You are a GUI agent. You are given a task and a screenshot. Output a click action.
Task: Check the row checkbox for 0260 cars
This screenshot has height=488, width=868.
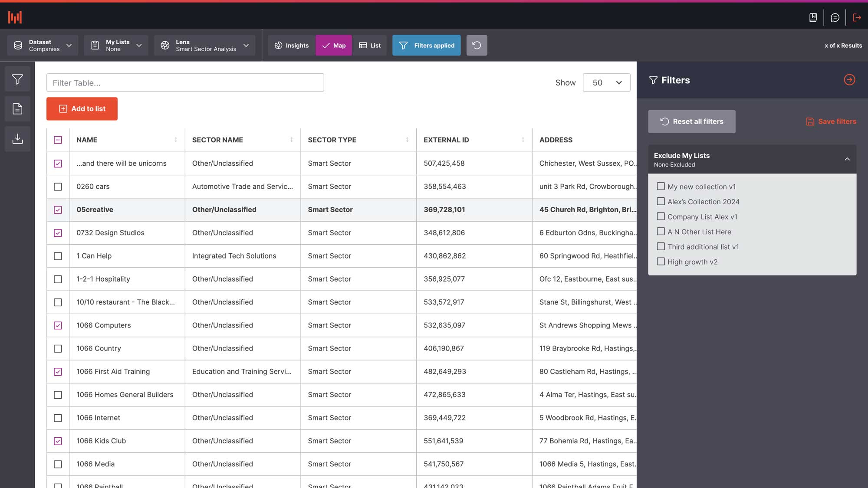click(58, 187)
